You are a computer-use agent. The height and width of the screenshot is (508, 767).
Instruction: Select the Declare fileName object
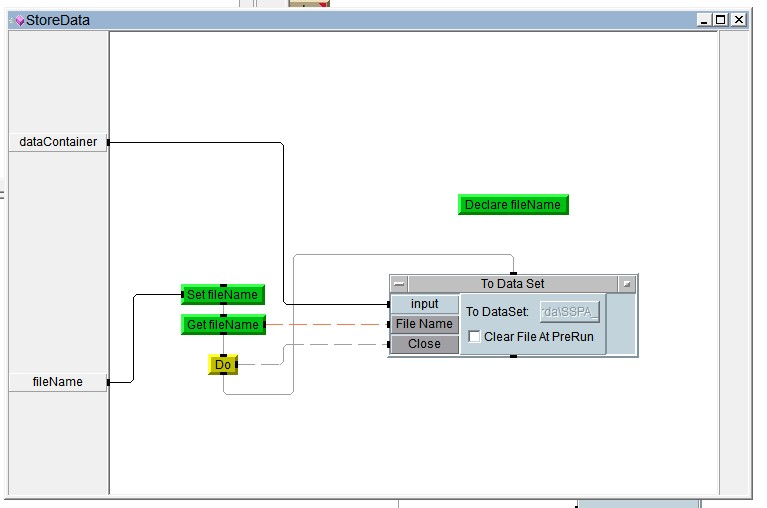513,205
